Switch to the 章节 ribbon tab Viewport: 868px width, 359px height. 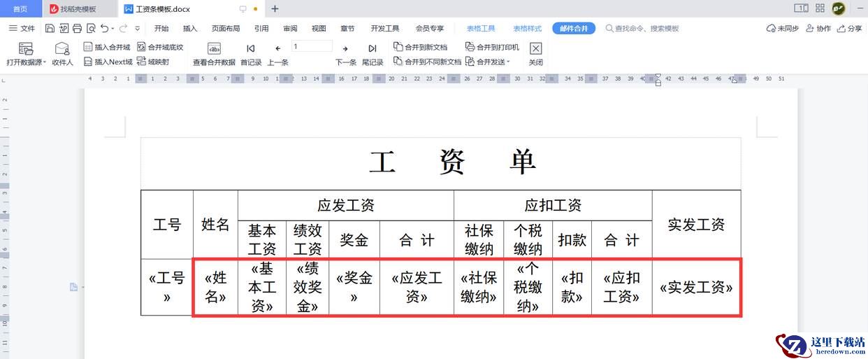(347, 29)
